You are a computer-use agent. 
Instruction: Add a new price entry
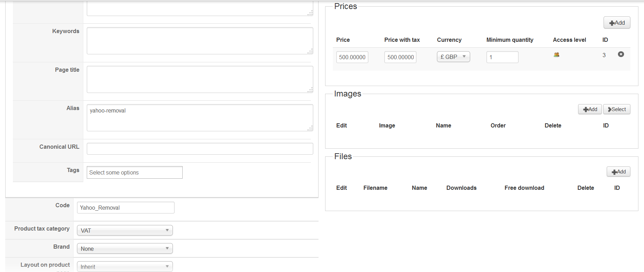617,23
